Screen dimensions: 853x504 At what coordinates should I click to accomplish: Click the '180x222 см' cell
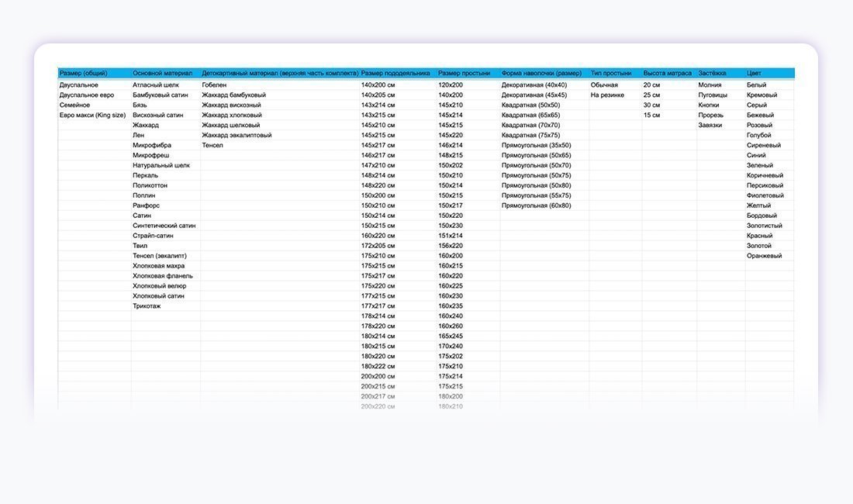click(378, 367)
